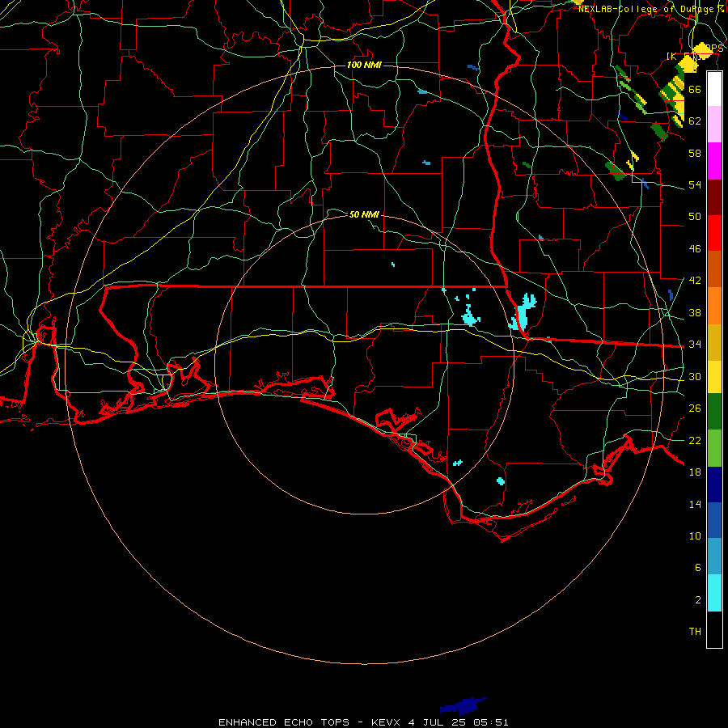Click the legend value "42"
This screenshot has height=728, width=728.
tap(695, 280)
